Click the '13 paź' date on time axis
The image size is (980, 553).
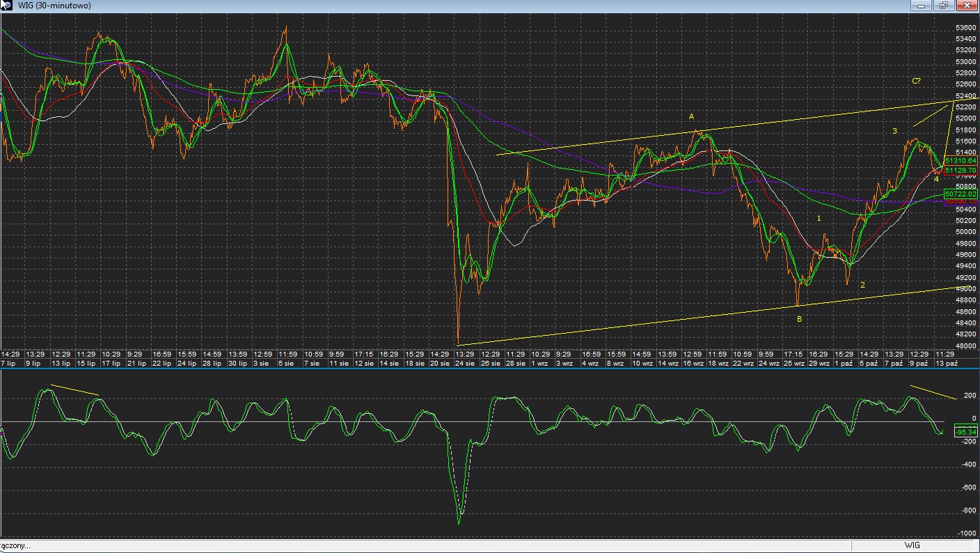[947, 363]
